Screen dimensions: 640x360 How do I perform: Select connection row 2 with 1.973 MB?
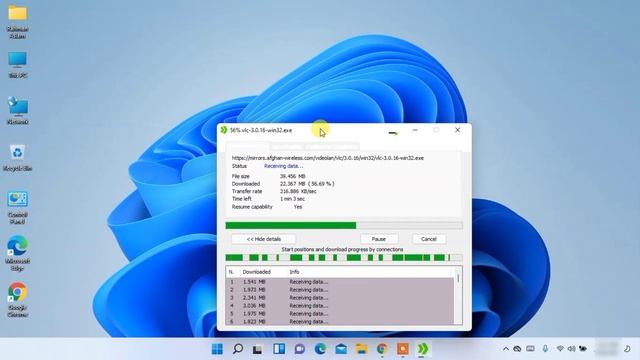(x=340, y=290)
